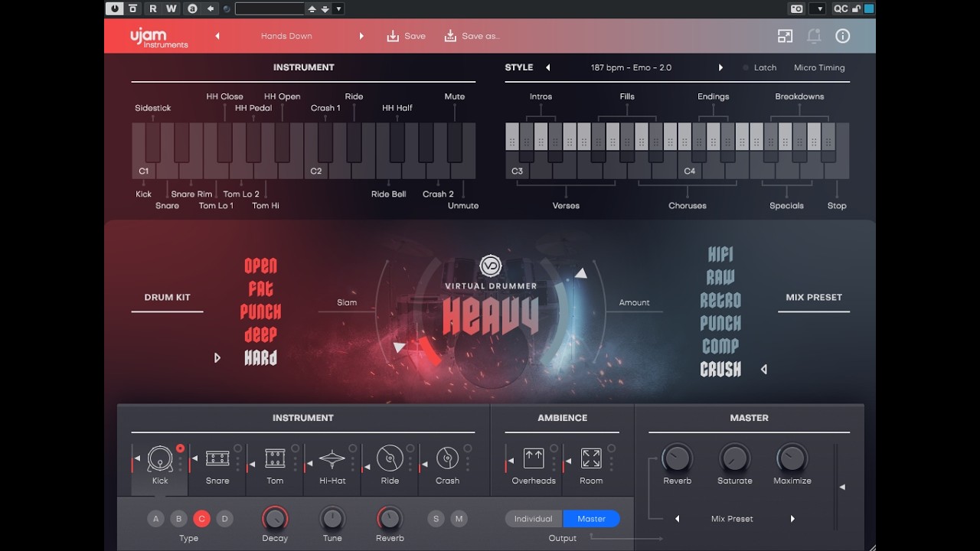
Task: Select the RETRO mix preset
Action: (720, 300)
